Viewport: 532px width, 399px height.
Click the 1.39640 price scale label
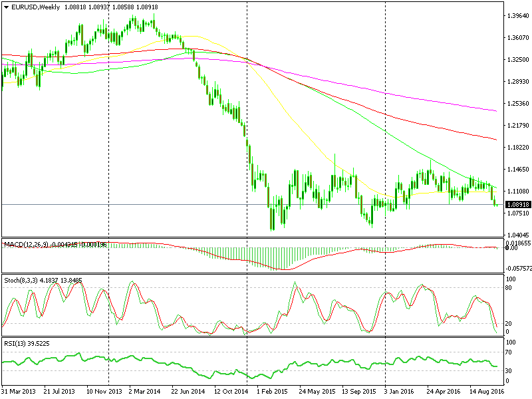pyautogui.click(x=518, y=15)
